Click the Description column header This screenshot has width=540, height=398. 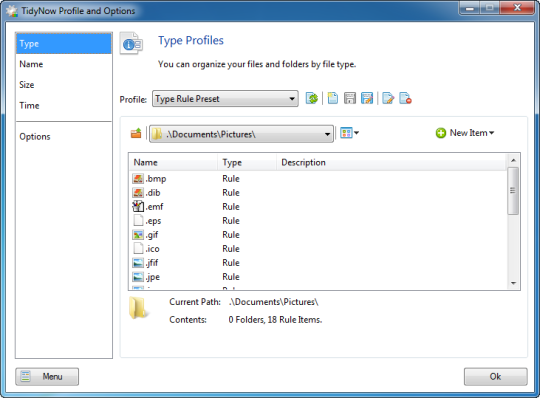tap(392, 162)
